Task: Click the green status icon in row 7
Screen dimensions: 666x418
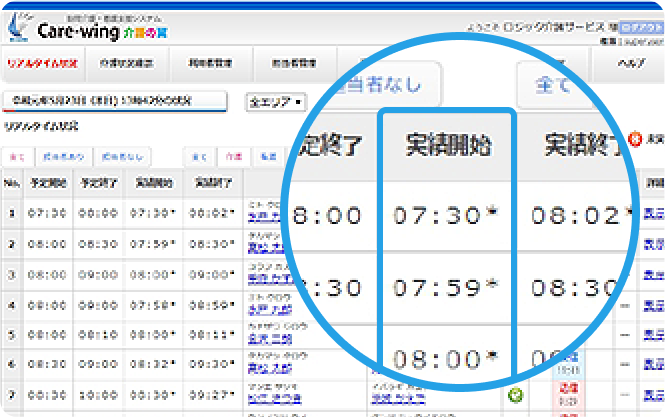Action: 515,395
